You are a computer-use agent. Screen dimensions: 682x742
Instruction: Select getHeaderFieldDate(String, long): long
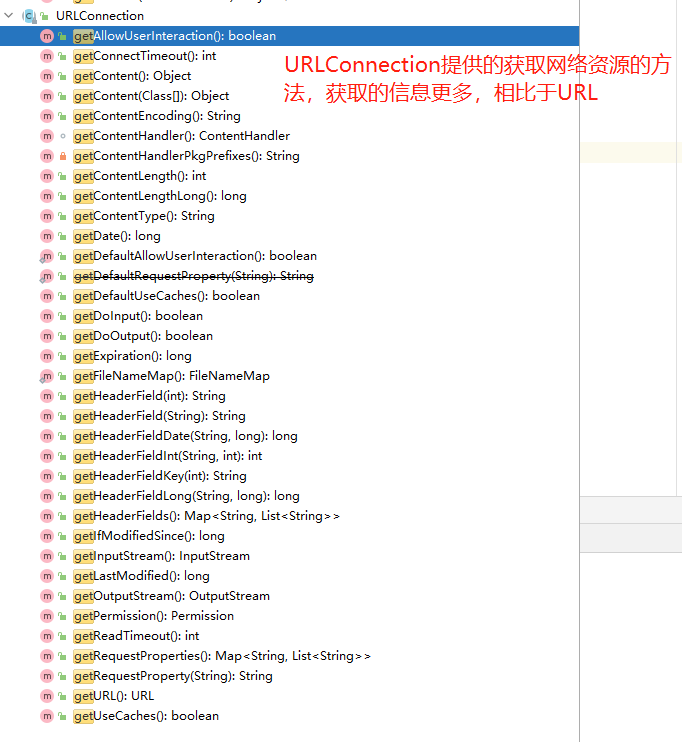[186, 436]
